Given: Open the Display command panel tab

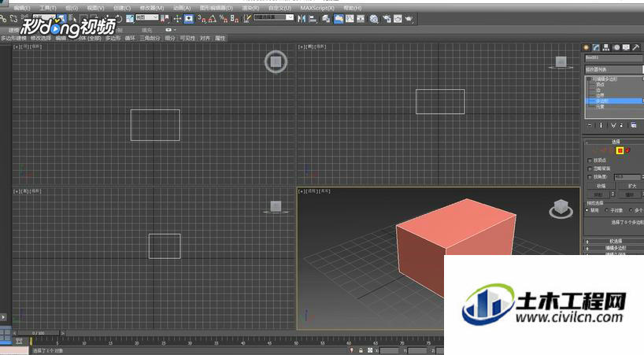Looking at the screenshot, I should coord(626,47).
